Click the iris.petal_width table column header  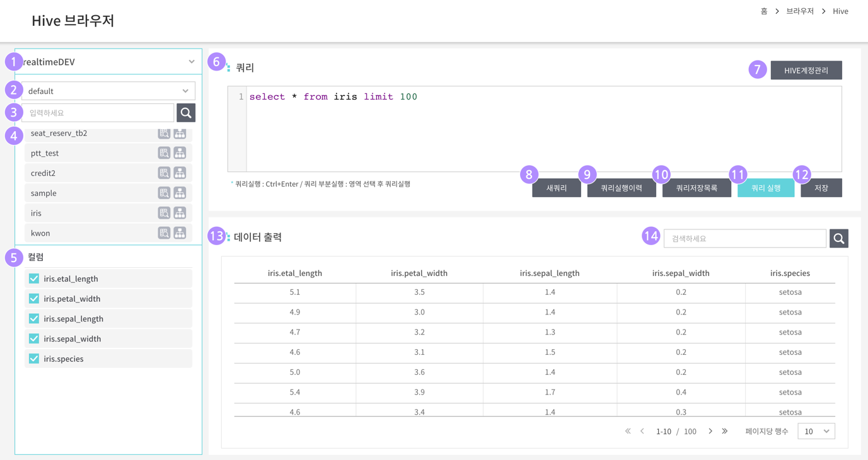pyautogui.click(x=419, y=273)
